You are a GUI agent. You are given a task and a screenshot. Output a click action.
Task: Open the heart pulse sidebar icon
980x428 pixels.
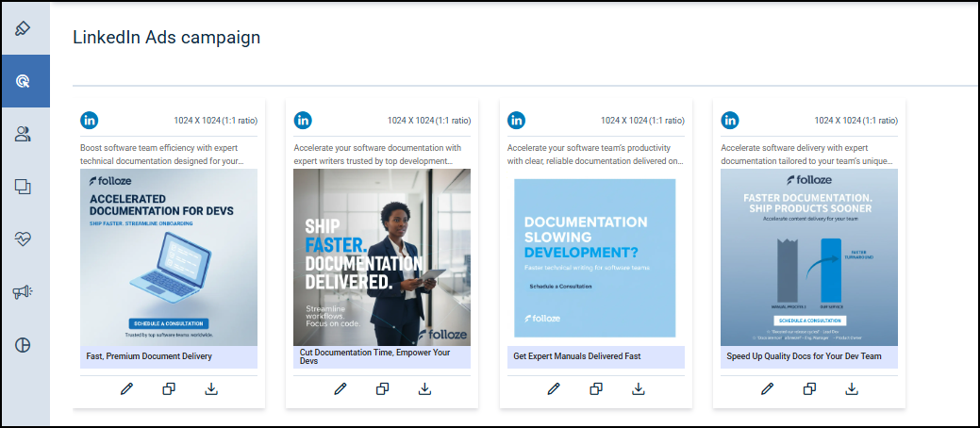tap(23, 239)
